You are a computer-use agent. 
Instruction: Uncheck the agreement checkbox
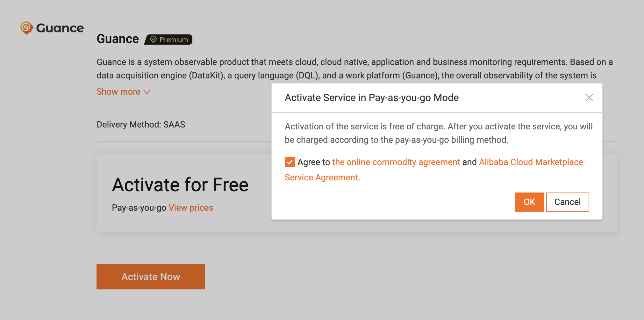(x=290, y=162)
